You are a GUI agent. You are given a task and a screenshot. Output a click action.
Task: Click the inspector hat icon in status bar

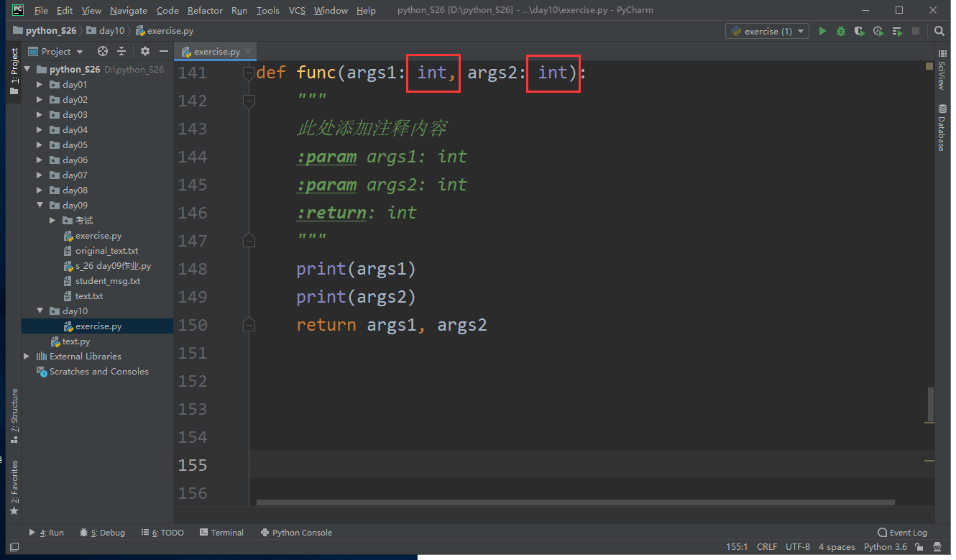pyautogui.click(x=939, y=547)
